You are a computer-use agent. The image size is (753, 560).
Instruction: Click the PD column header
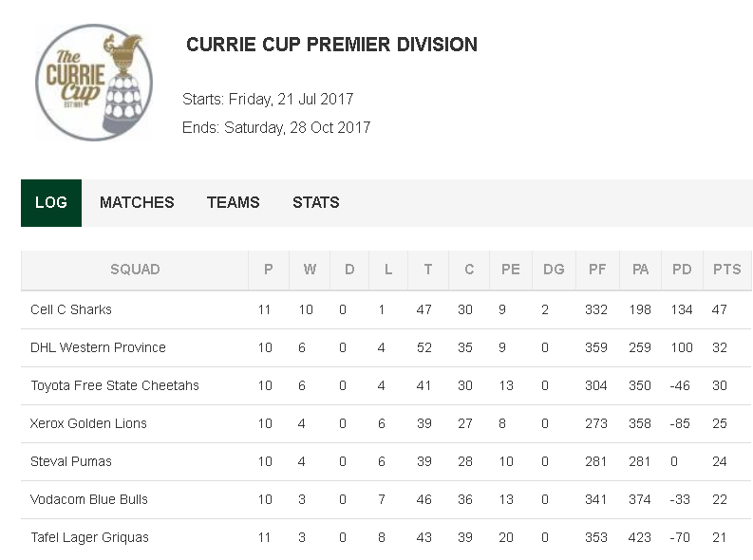click(x=682, y=270)
